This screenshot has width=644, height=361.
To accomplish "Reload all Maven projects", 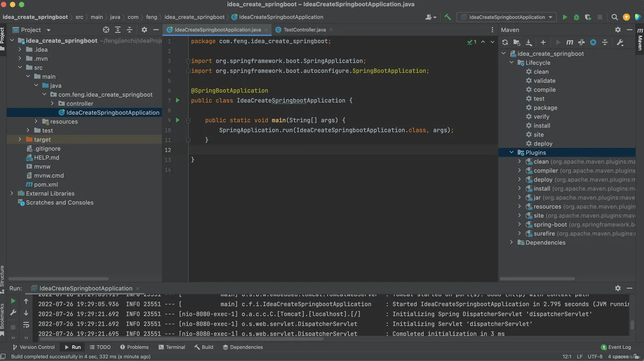I will [505, 42].
